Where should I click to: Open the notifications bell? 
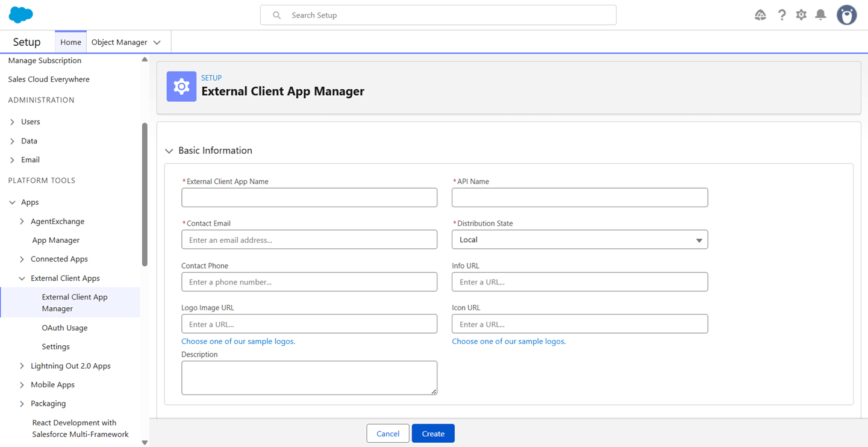point(820,15)
